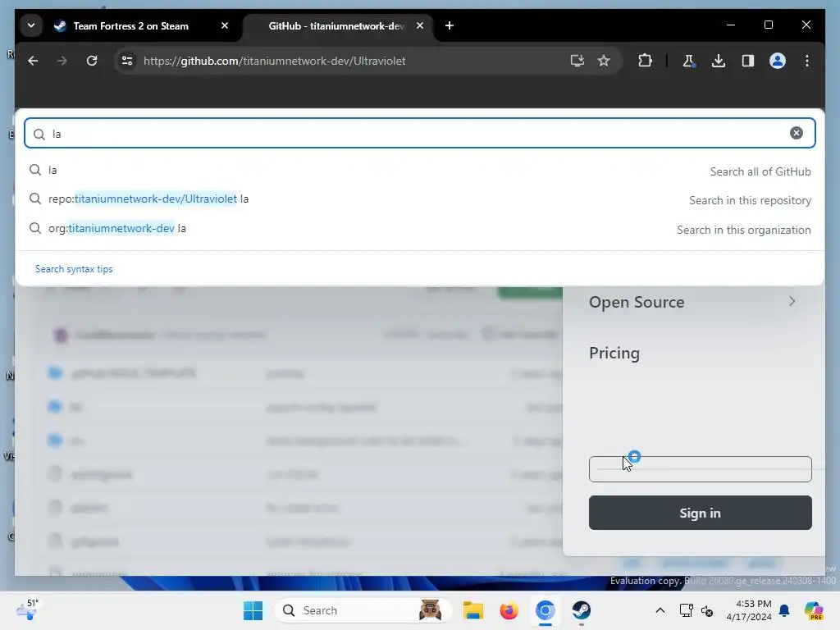Select repo:titaniumnetwork-dev/Ultraviolet la suggestion
The width and height of the screenshot is (840, 630).
419,199
